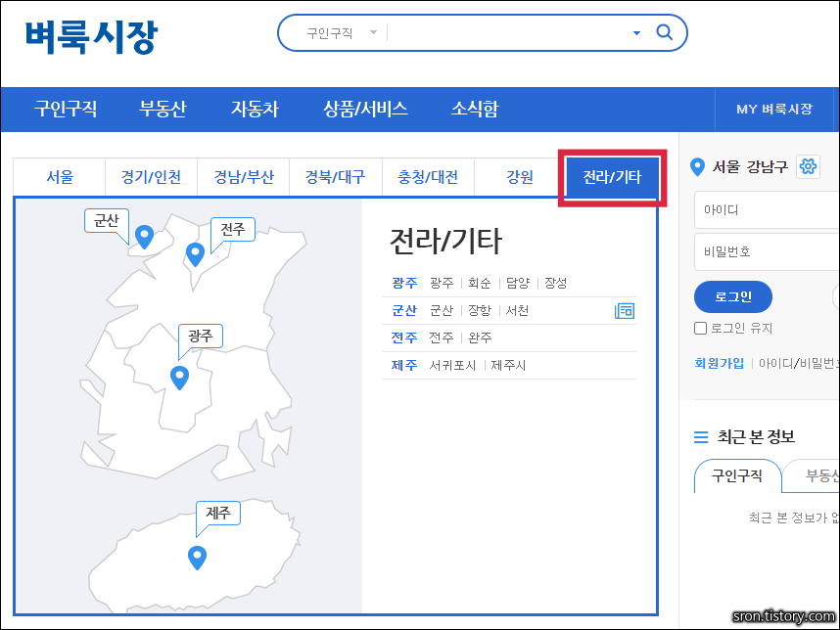Image resolution: width=840 pixels, height=630 pixels.
Task: Click the 전주 map label bubble
Action: coord(232,230)
